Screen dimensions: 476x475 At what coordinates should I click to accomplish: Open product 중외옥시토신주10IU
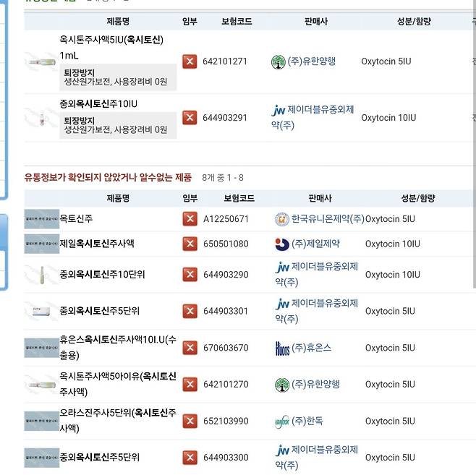(x=98, y=104)
